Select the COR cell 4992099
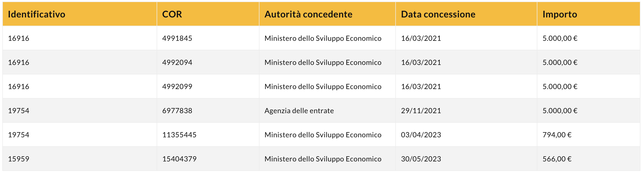 (177, 86)
